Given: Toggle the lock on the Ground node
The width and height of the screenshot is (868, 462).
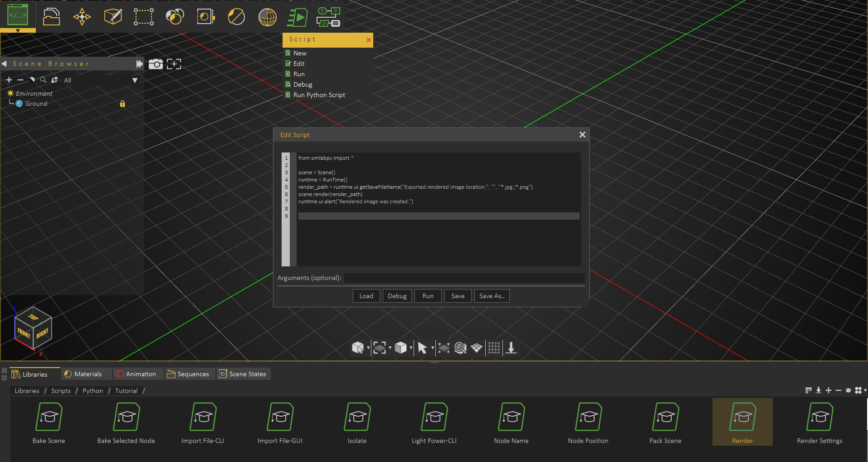Looking at the screenshot, I should (122, 103).
